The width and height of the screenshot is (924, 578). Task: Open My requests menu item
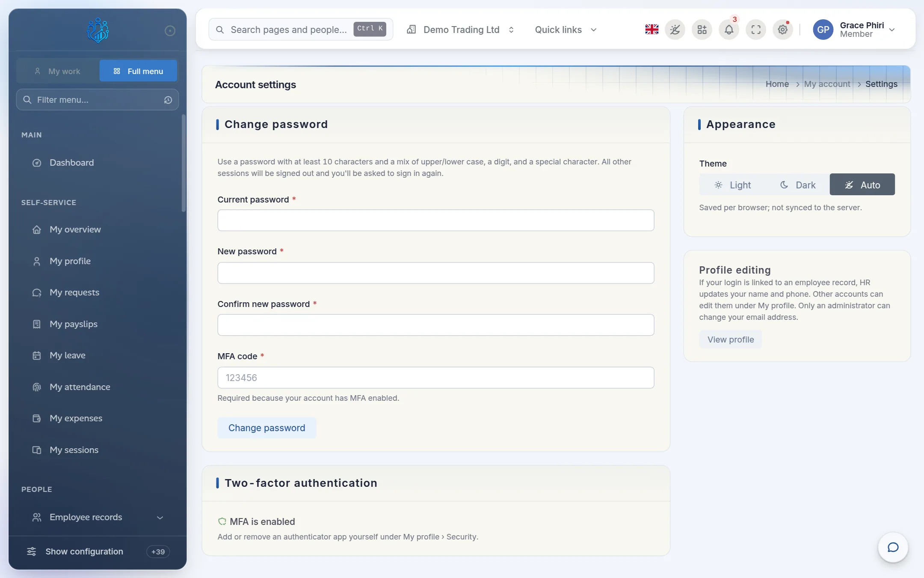[98, 292]
